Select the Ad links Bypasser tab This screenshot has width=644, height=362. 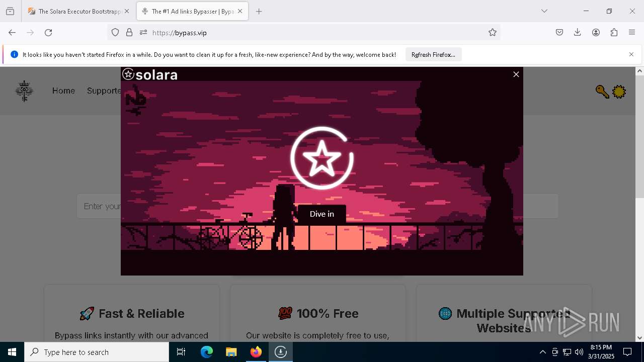tap(193, 11)
